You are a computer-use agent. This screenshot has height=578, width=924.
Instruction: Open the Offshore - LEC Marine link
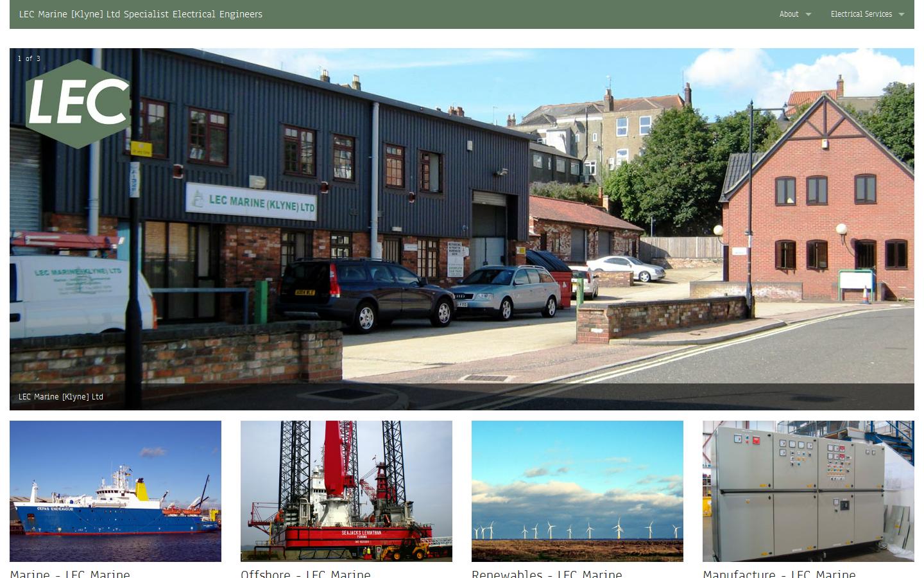pyautogui.click(x=305, y=574)
